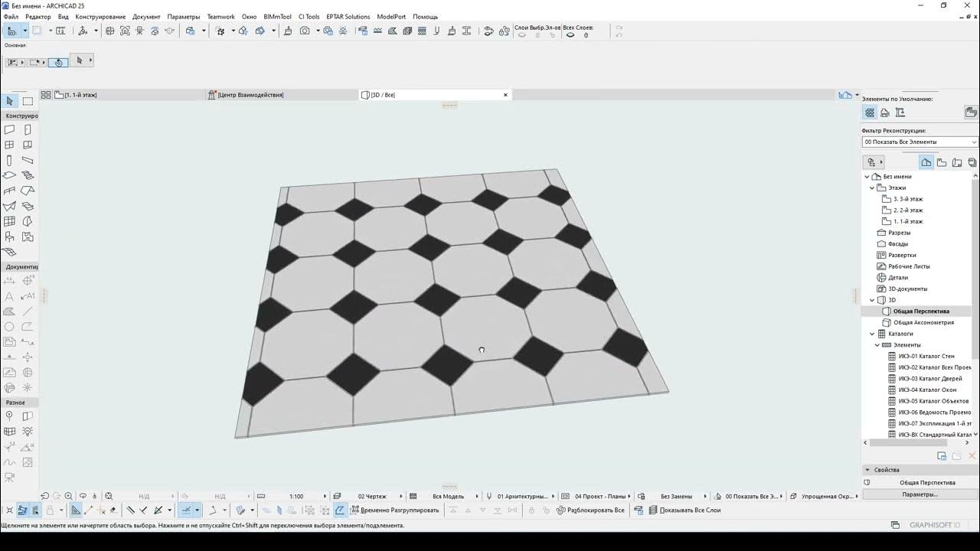980x551 pixels.
Task: Select Рабочие Листы in Navigator tree
Action: pos(909,266)
